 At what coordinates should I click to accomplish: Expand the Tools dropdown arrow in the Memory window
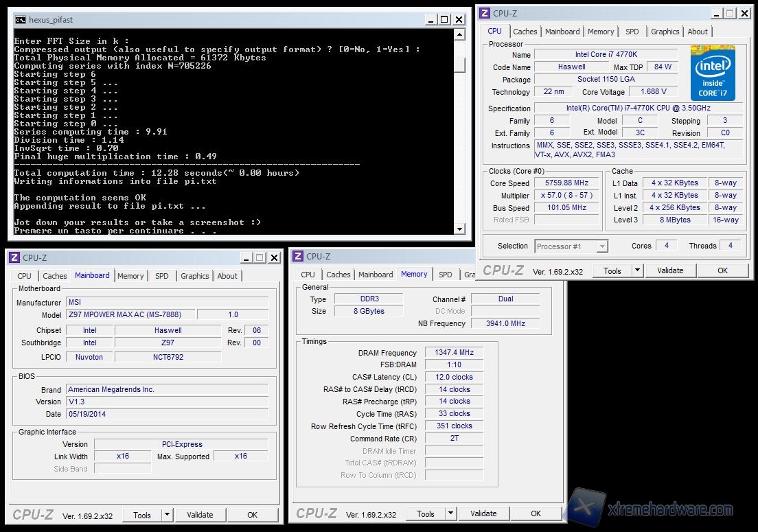450,513
